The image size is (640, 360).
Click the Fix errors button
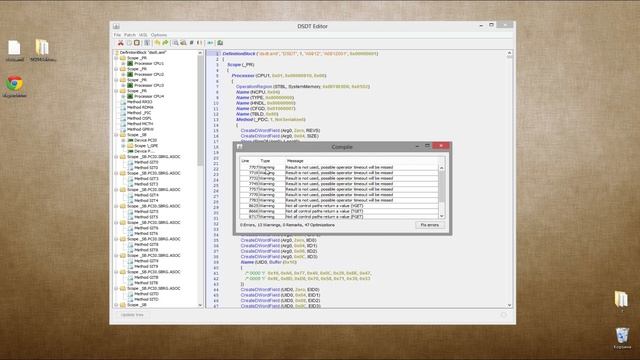(430, 225)
